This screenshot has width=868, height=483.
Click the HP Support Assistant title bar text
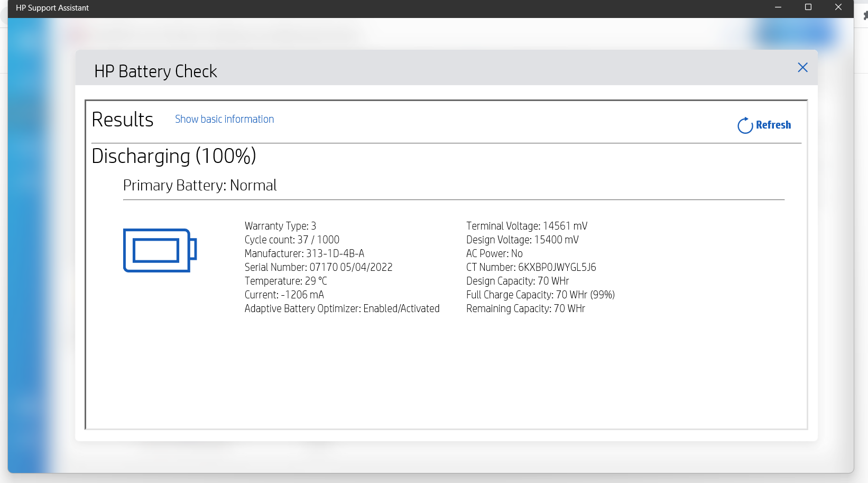(x=52, y=8)
